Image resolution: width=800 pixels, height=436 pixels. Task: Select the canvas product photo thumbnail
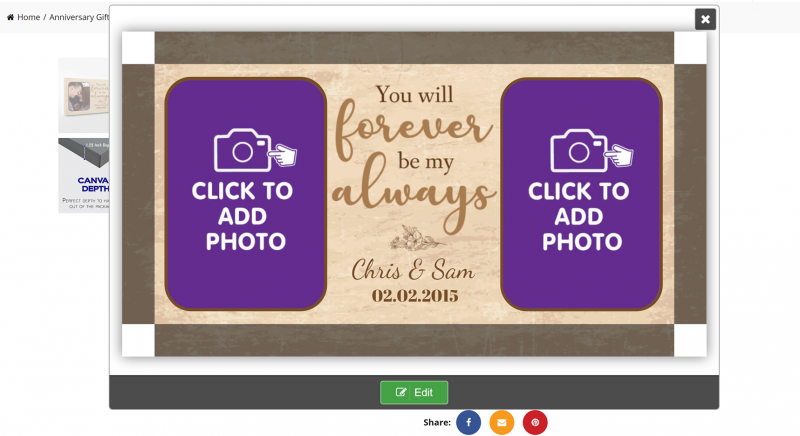click(84, 95)
